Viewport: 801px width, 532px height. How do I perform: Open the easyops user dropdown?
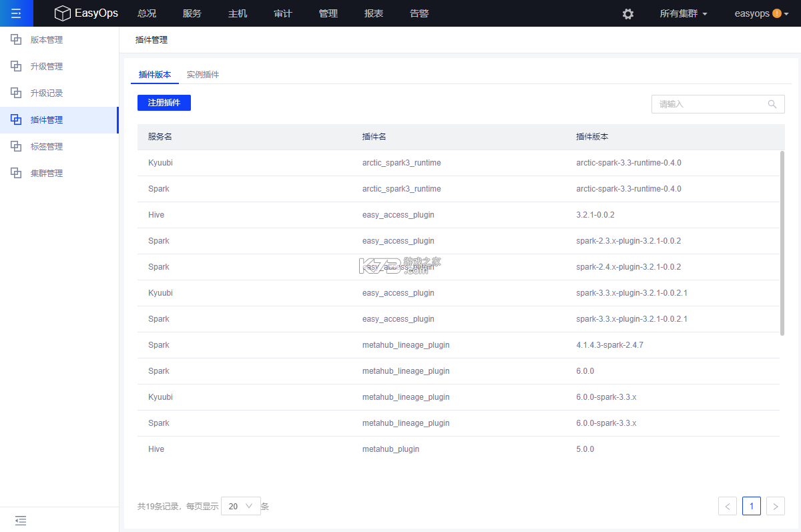tap(762, 13)
